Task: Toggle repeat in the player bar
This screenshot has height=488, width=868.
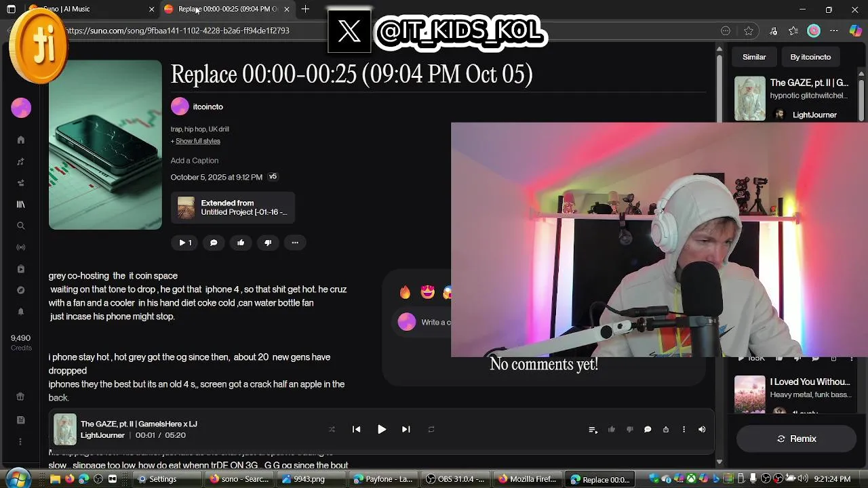Action: (431, 429)
